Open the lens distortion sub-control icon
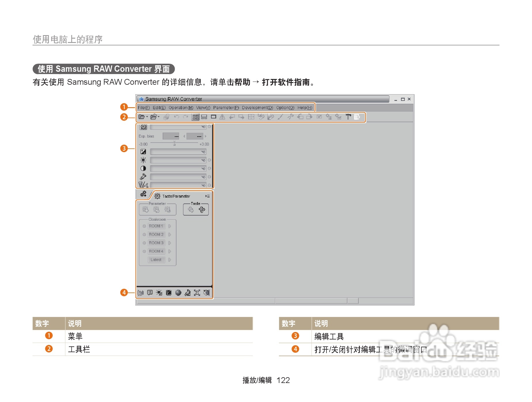This screenshot has width=532, height=402. click(x=197, y=293)
